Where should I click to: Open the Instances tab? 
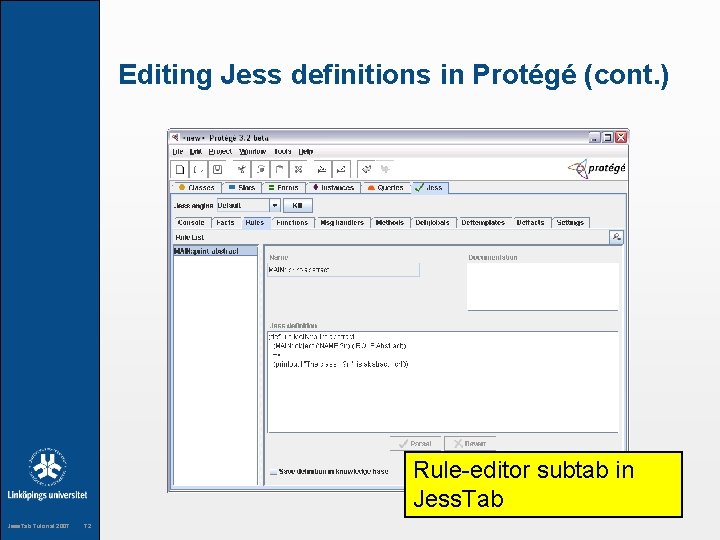pyautogui.click(x=334, y=187)
